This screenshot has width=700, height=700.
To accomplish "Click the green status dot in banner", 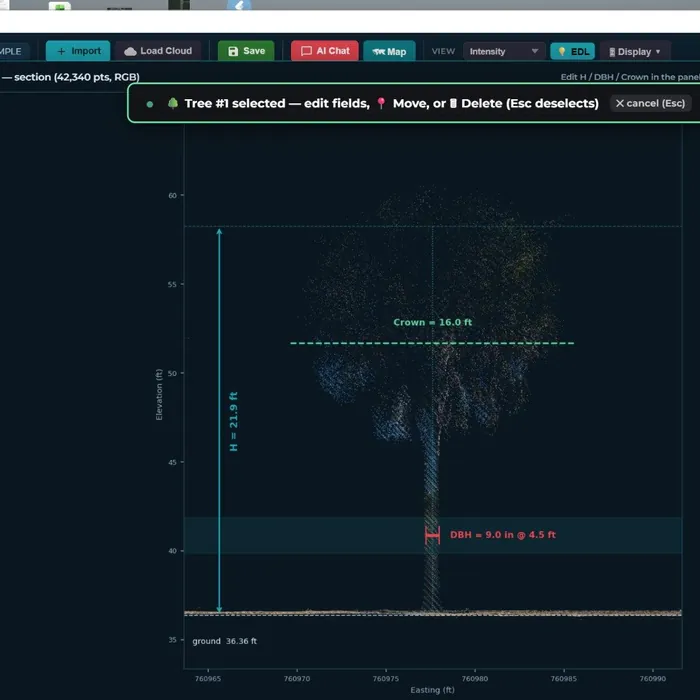I will click(150, 104).
